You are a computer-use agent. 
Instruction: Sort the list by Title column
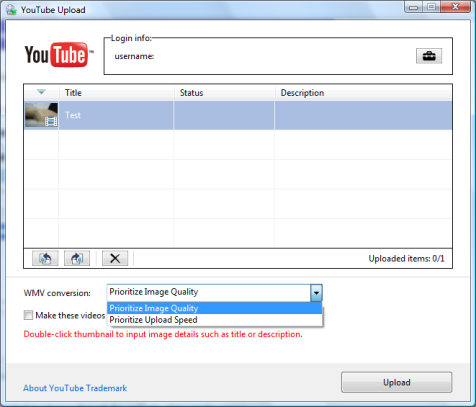(x=116, y=93)
